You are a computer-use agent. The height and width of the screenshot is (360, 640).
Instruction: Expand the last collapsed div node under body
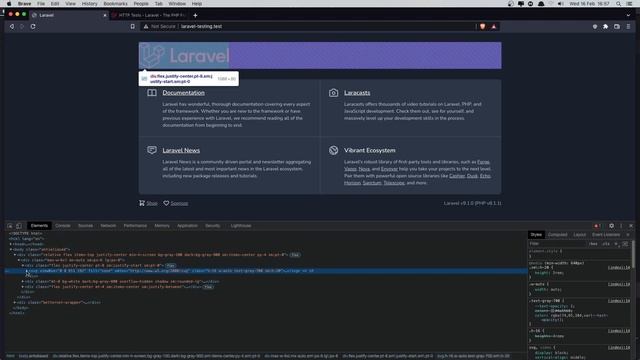pyautogui.click(x=15, y=302)
